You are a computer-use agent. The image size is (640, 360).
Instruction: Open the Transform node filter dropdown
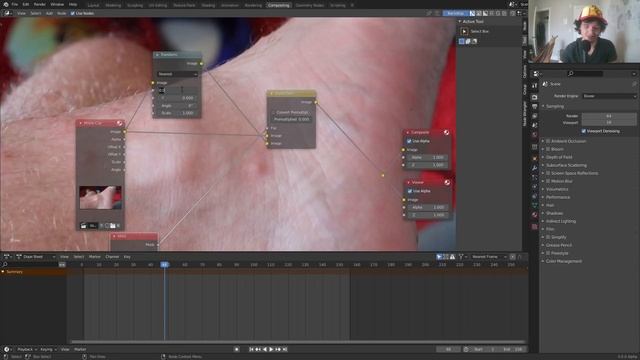pos(177,74)
